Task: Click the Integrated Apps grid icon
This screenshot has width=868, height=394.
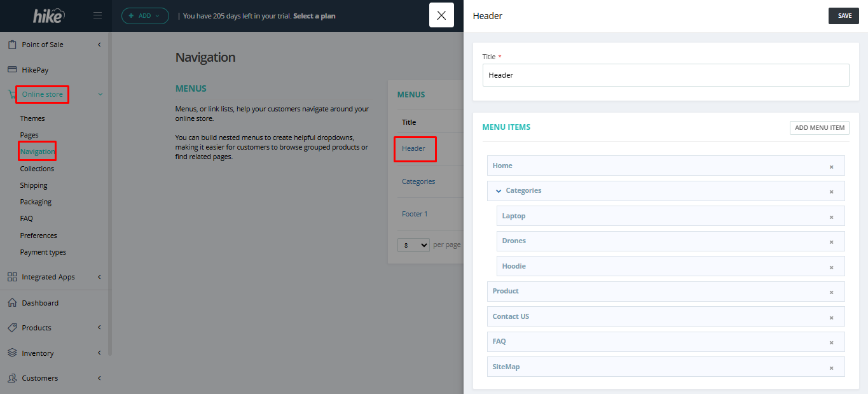Action: tap(11, 277)
